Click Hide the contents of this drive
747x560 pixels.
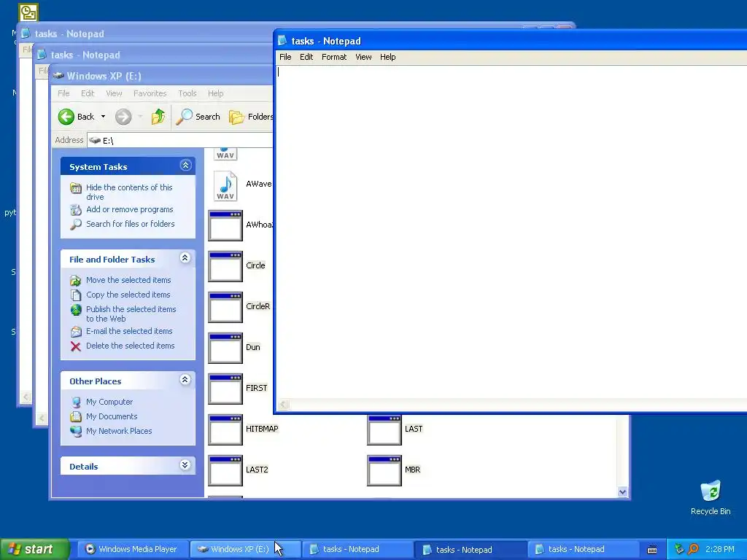click(129, 192)
